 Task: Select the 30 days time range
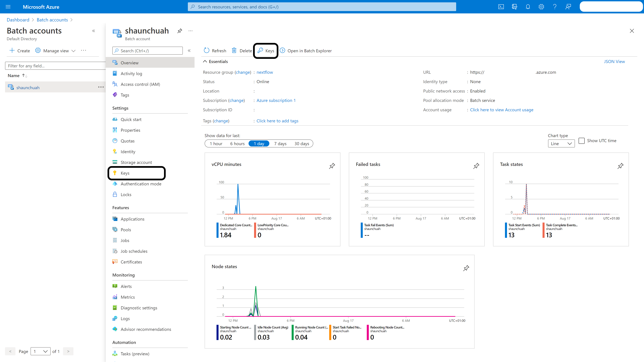coord(302,144)
